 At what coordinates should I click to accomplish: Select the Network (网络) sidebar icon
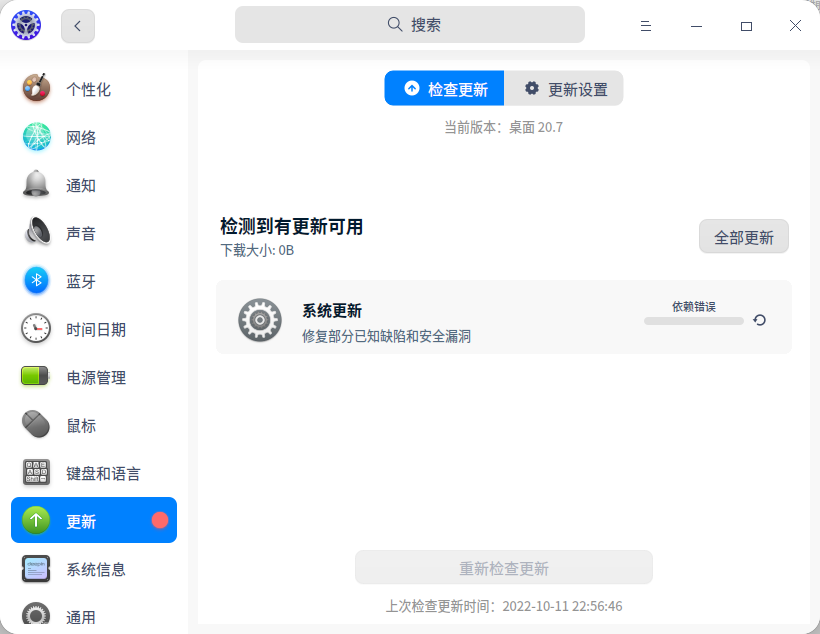click(35, 136)
